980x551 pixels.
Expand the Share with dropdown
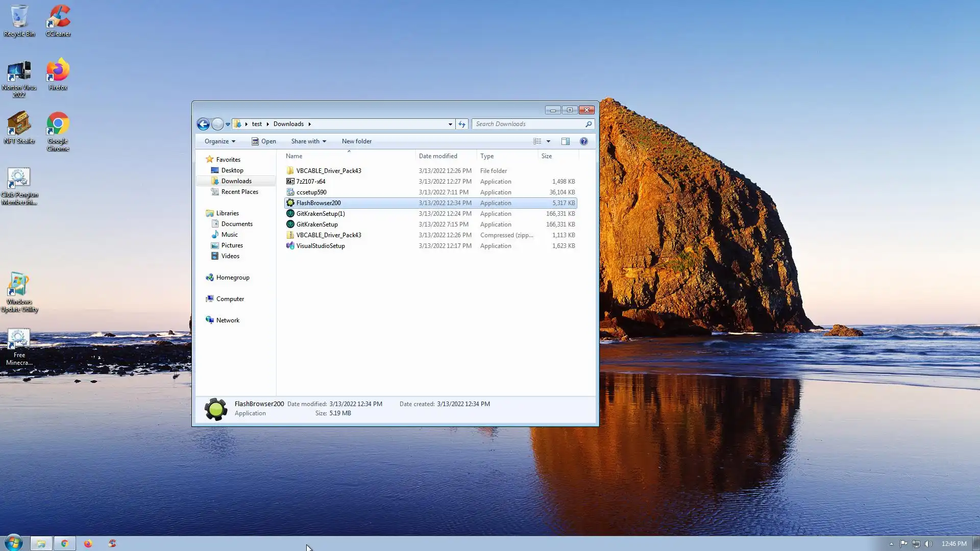[308, 141]
